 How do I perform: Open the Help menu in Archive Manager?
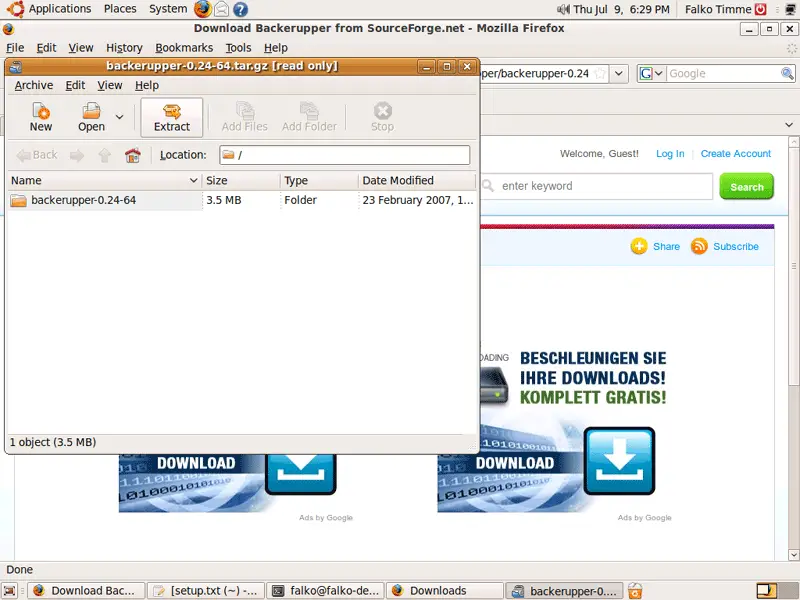click(x=147, y=85)
